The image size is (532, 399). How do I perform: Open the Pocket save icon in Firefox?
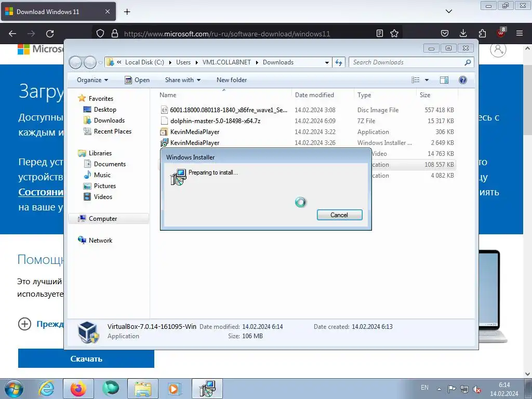tap(445, 33)
